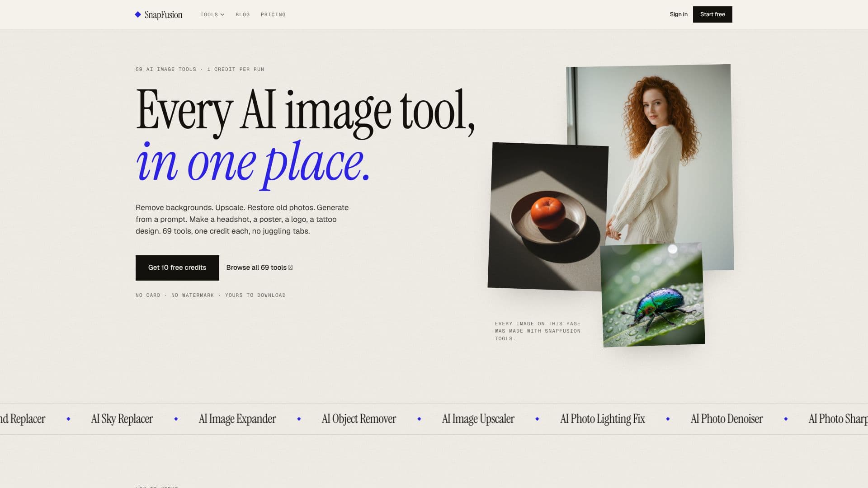Open the Blog page
The height and width of the screenshot is (488, 868).
pyautogui.click(x=243, y=14)
